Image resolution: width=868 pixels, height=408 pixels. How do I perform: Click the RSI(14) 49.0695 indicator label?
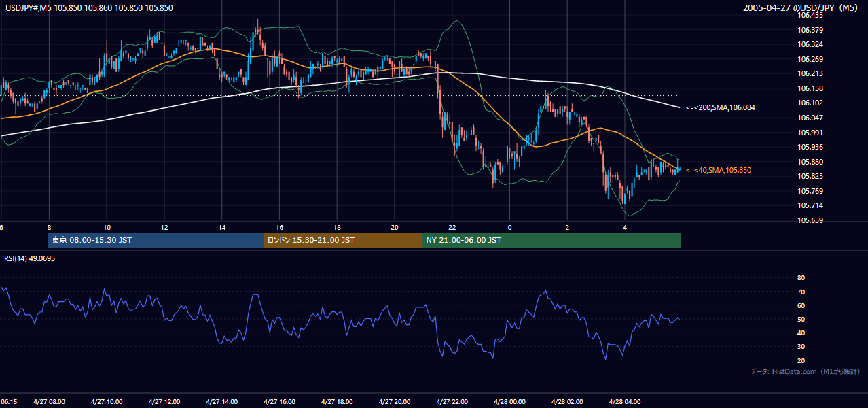30,258
